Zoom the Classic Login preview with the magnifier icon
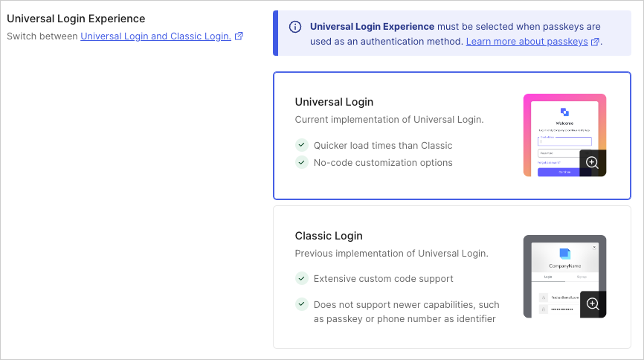This screenshot has height=360, width=644. [x=593, y=304]
